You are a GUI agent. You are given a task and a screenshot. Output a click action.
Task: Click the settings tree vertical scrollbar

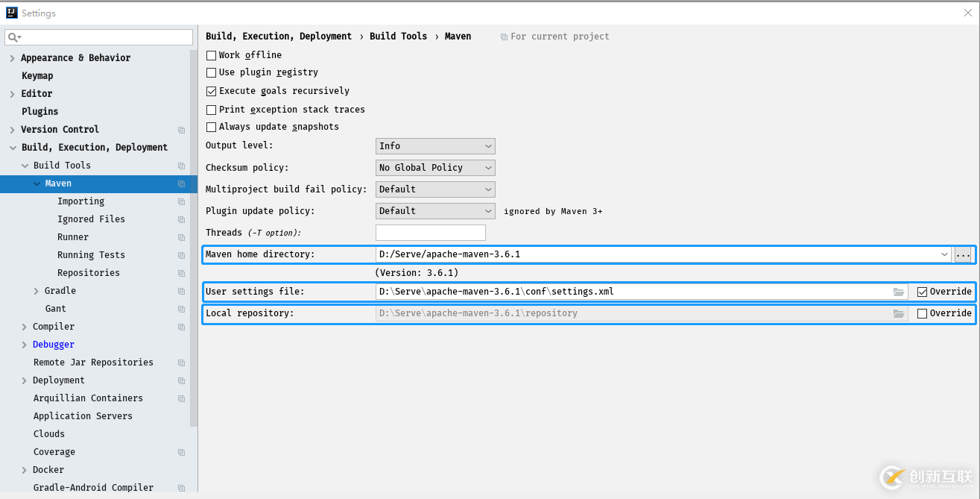coord(194,239)
